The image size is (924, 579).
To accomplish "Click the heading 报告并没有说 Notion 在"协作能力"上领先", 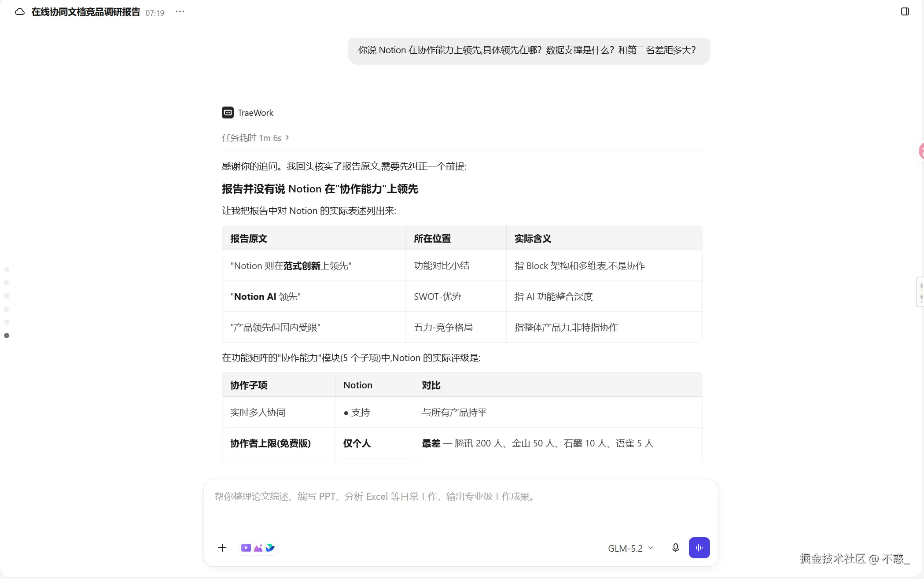I will click(320, 189).
